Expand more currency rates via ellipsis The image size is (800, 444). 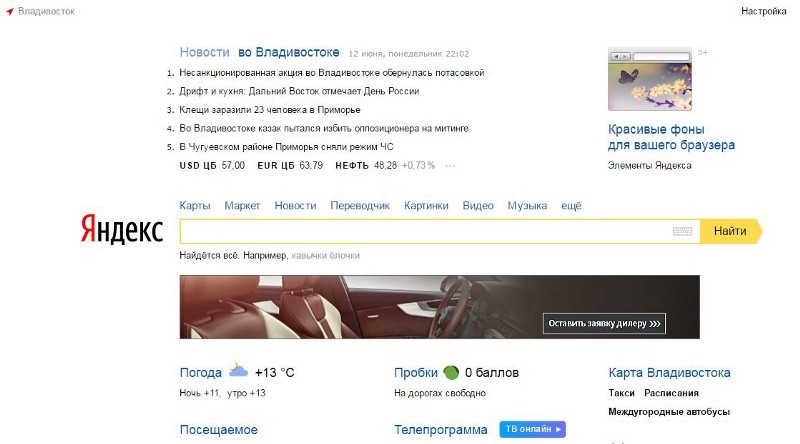[449, 165]
